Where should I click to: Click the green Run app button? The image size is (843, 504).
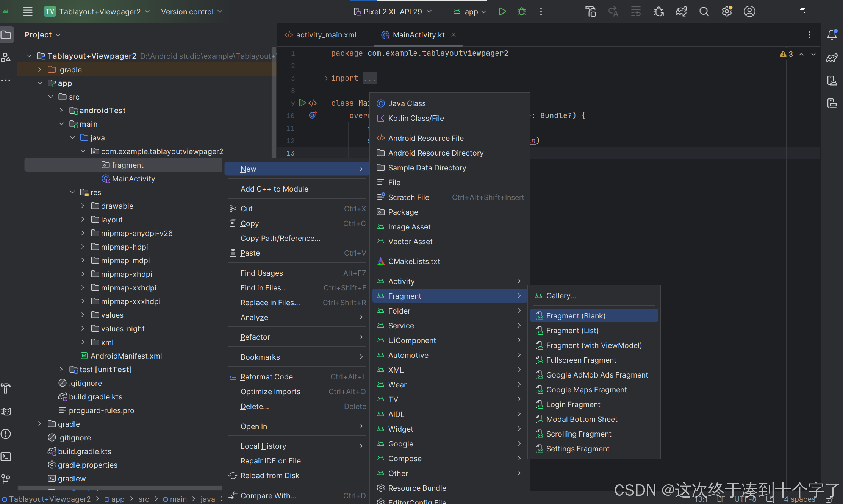coord(502,12)
